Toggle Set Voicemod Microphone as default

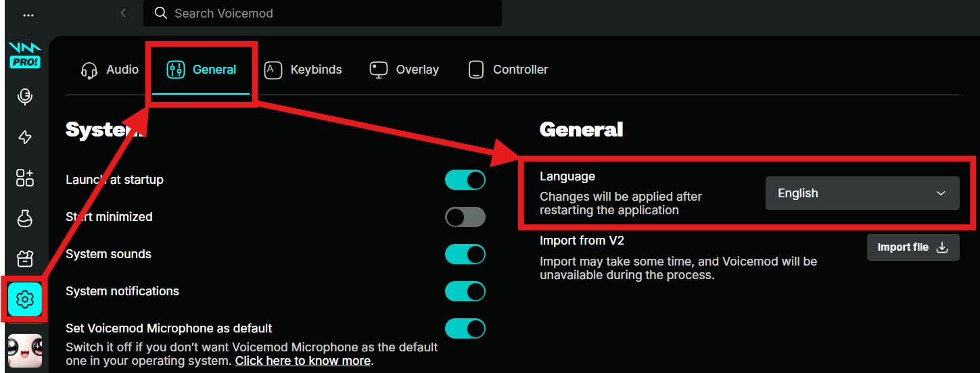[x=465, y=328]
